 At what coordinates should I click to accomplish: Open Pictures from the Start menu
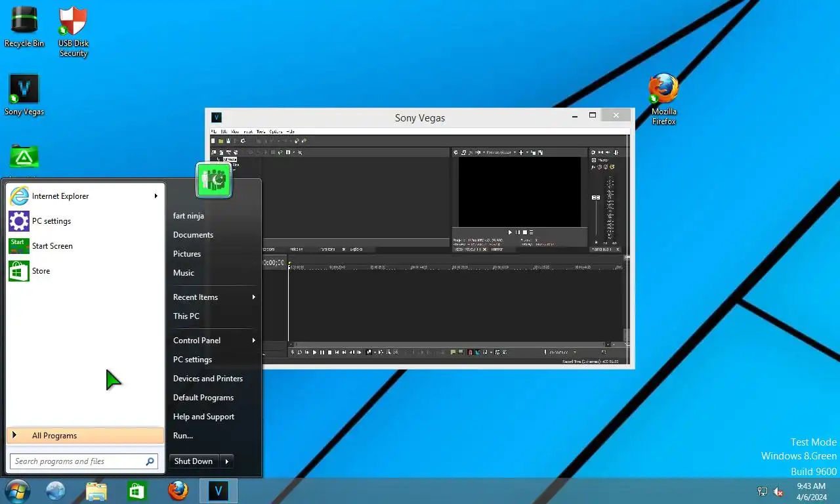[187, 254]
